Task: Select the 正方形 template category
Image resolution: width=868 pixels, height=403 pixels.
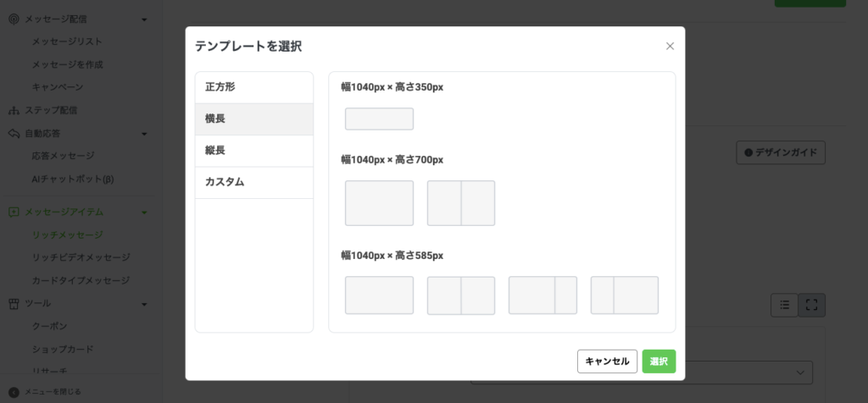Action: [254, 87]
